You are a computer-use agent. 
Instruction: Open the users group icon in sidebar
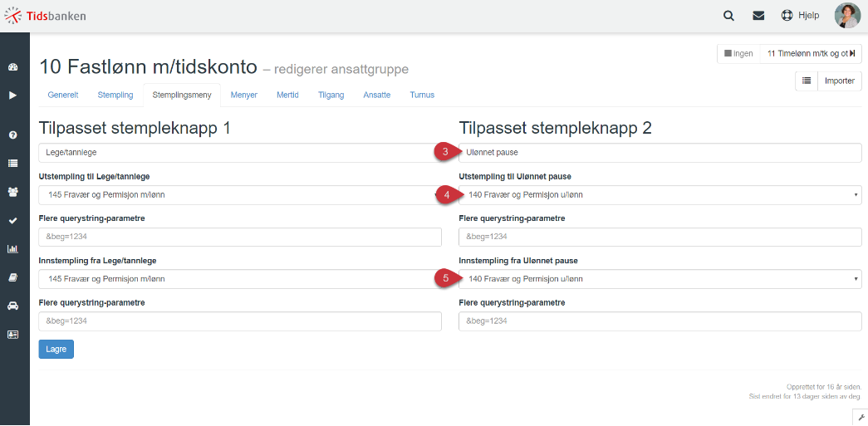click(13, 192)
